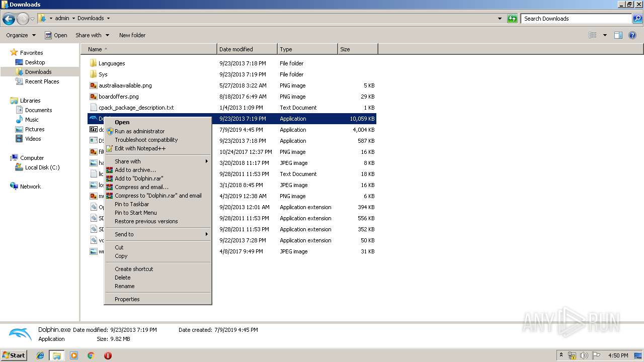Choose Copy from context menu
644x362 pixels.
click(157, 256)
